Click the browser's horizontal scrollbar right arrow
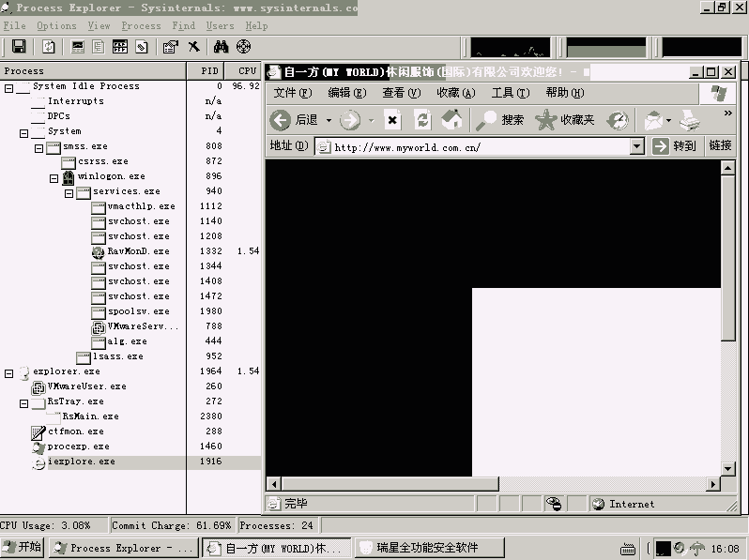This screenshot has height=560, width=749. [712, 484]
